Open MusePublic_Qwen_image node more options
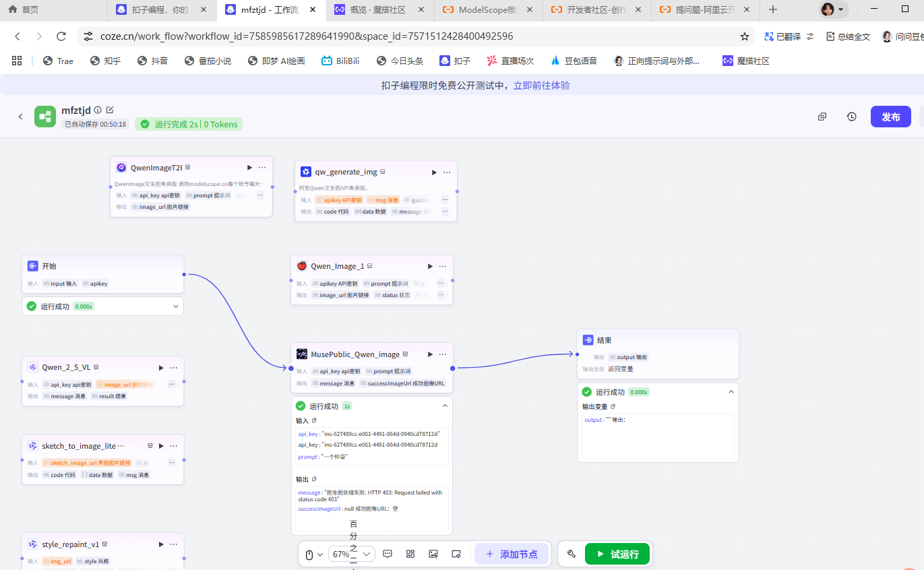This screenshot has width=924, height=570. click(443, 354)
